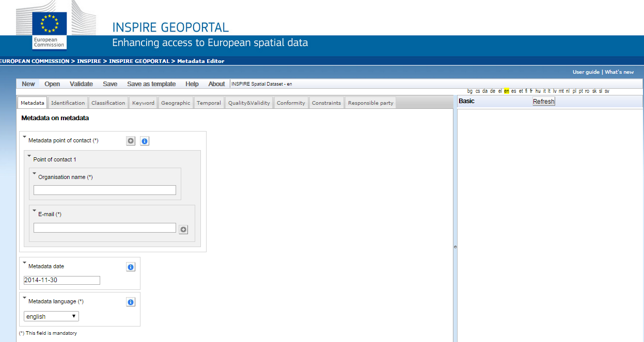Image resolution: width=644 pixels, height=342 pixels.
Task: Switch interface language to de
Action: (493, 91)
